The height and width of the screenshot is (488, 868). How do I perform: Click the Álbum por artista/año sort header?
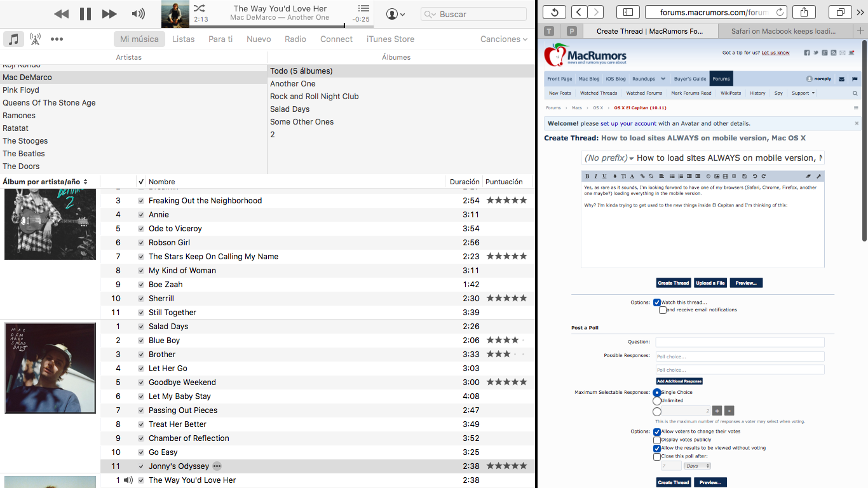(x=44, y=182)
